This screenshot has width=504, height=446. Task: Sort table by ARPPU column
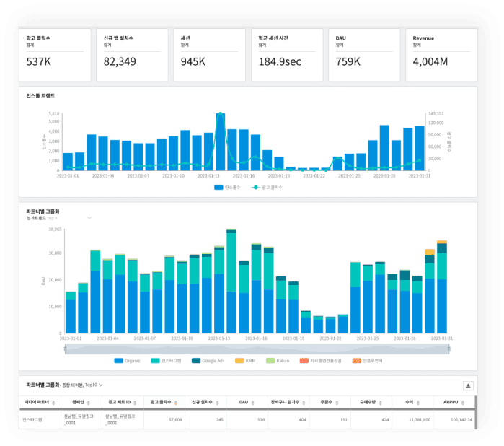pos(462,403)
